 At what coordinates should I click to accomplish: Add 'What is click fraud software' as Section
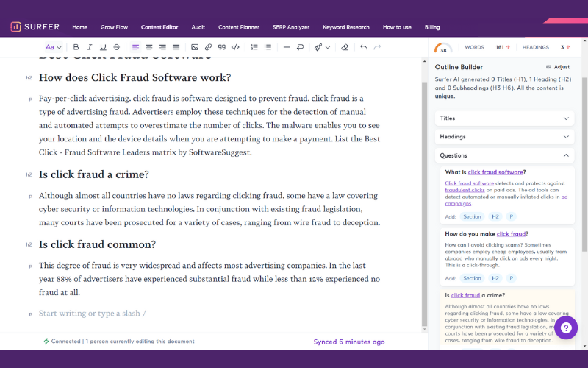pos(472,216)
